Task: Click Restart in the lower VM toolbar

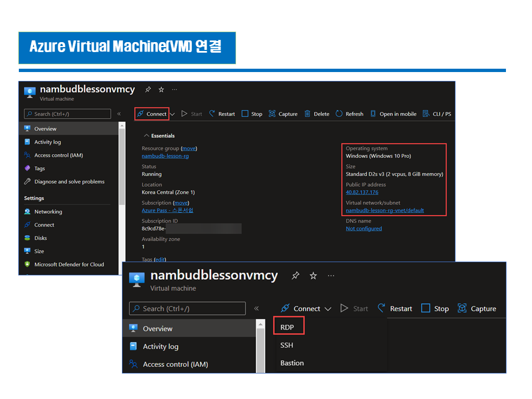Action: click(x=395, y=309)
